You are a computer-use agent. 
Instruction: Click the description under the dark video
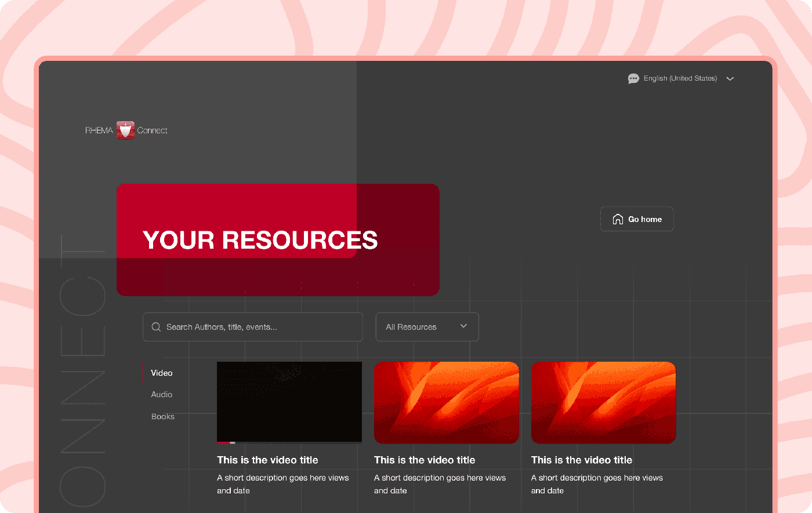tap(283, 484)
